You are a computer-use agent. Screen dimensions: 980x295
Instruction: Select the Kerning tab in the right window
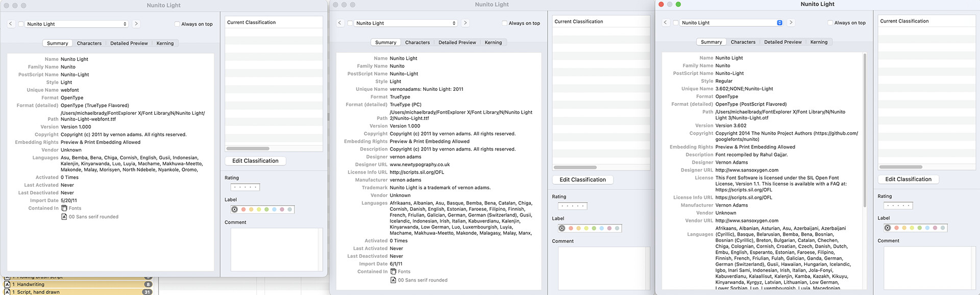pos(819,42)
